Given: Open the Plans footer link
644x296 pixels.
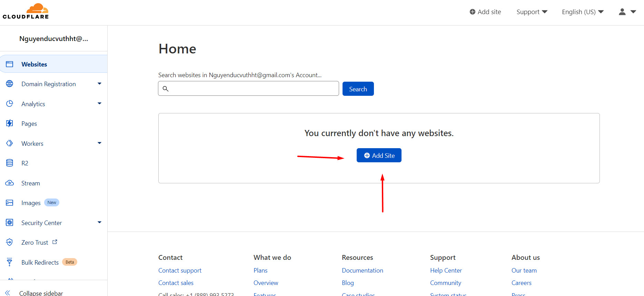Looking at the screenshot, I should [x=260, y=271].
